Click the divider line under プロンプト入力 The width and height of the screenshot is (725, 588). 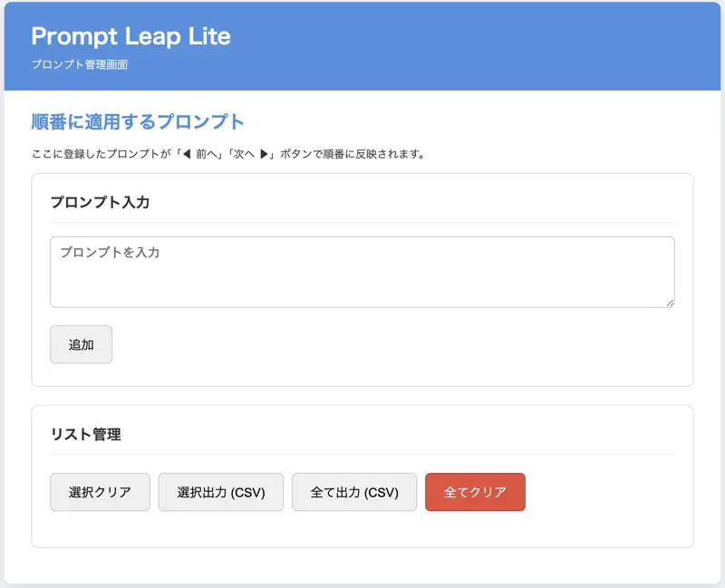[362, 222]
